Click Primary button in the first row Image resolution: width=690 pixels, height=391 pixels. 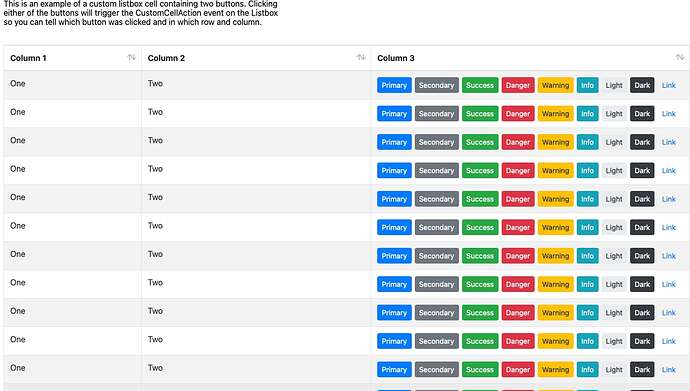coord(394,85)
